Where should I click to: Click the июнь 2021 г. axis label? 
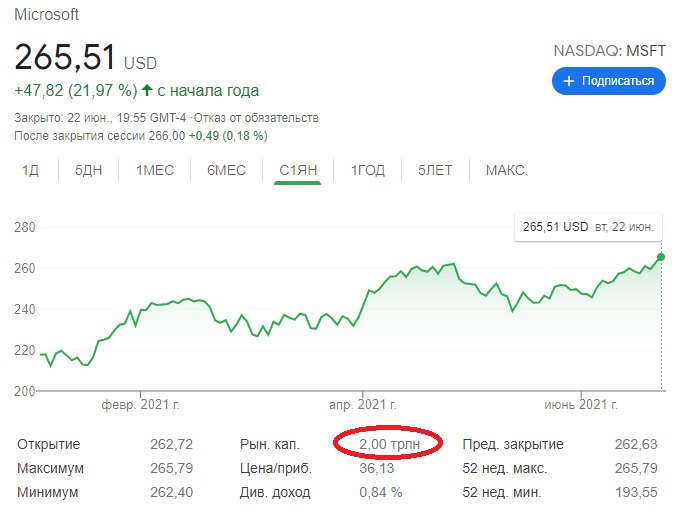pyautogui.click(x=581, y=405)
